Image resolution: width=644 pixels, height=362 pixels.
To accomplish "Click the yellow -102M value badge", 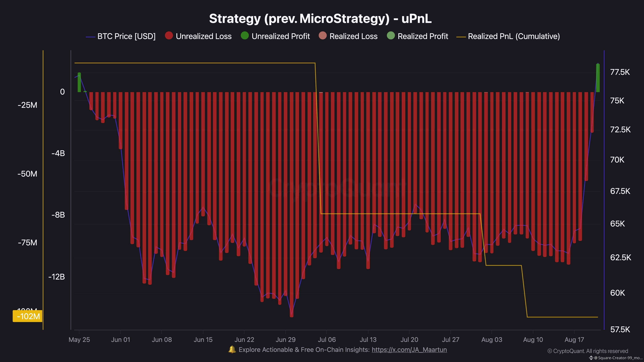I will click(x=28, y=316).
